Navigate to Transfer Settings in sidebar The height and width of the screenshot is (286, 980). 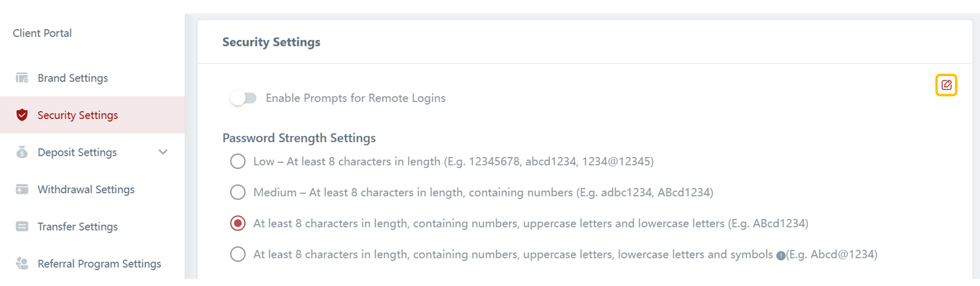point(77,227)
